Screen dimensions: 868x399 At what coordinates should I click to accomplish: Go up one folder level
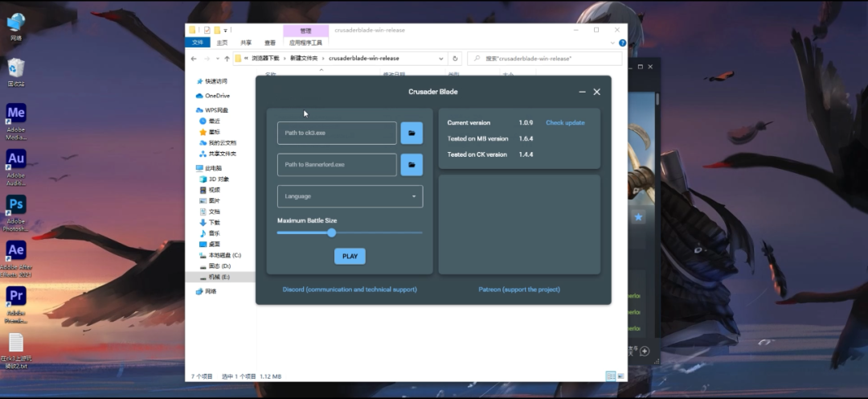[227, 58]
